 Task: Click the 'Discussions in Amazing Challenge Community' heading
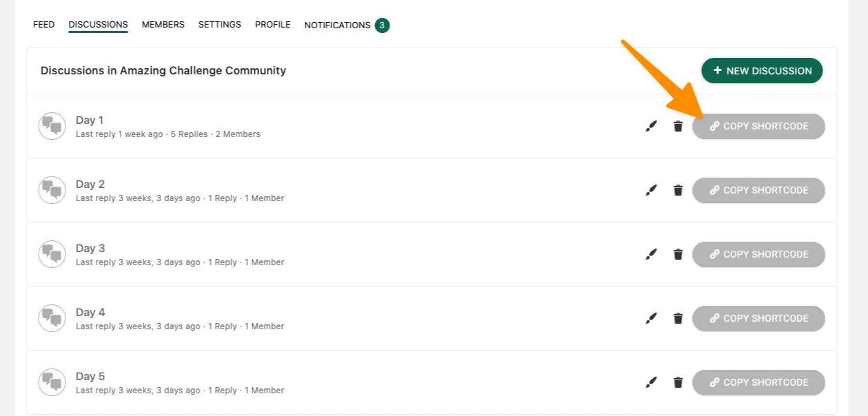pyautogui.click(x=163, y=70)
